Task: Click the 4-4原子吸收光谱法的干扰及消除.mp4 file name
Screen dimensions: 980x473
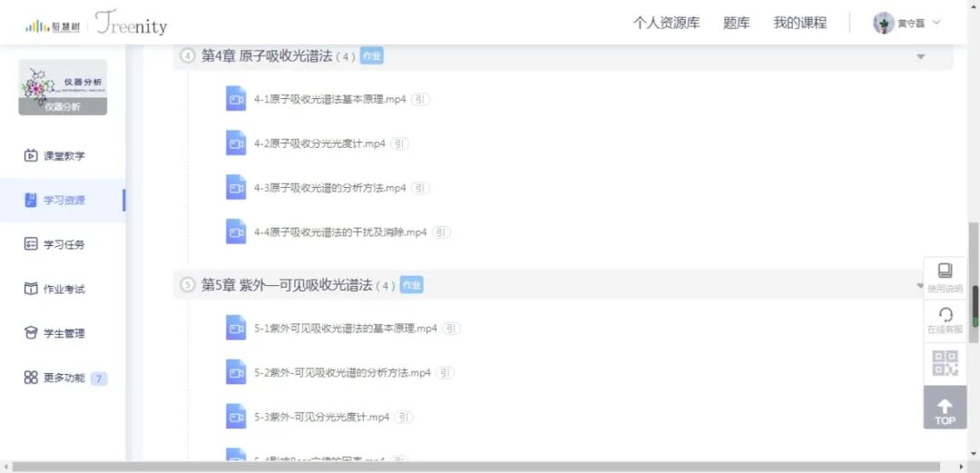Action: coord(340,232)
